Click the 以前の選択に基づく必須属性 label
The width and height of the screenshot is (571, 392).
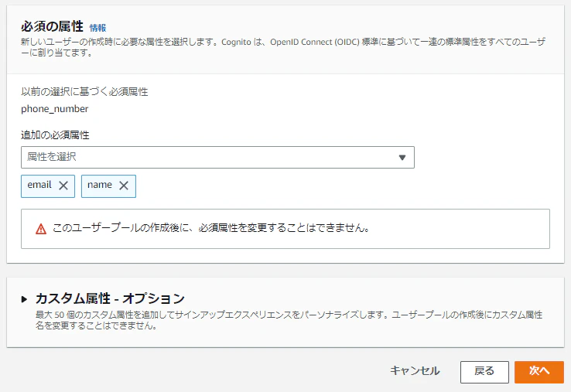coord(84,92)
